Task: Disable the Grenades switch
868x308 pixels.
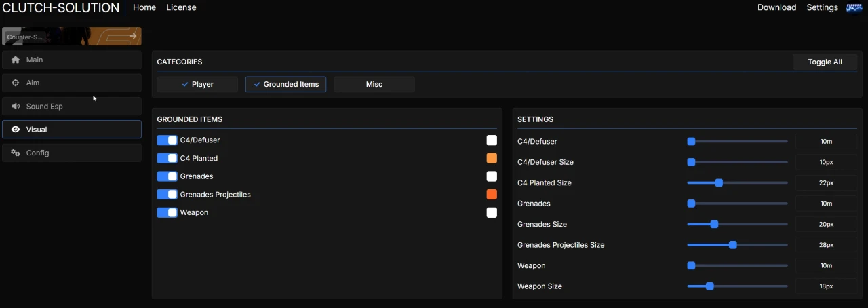Action: pos(167,176)
